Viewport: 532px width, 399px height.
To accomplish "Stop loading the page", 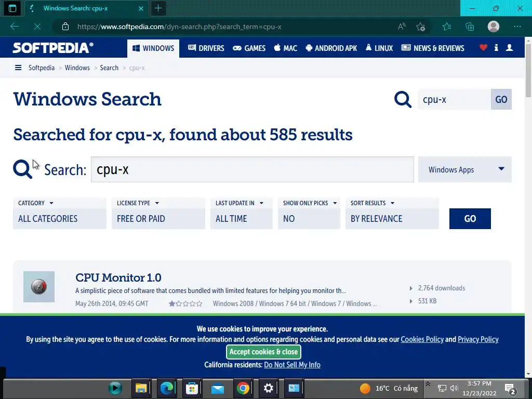I will coord(37,26).
